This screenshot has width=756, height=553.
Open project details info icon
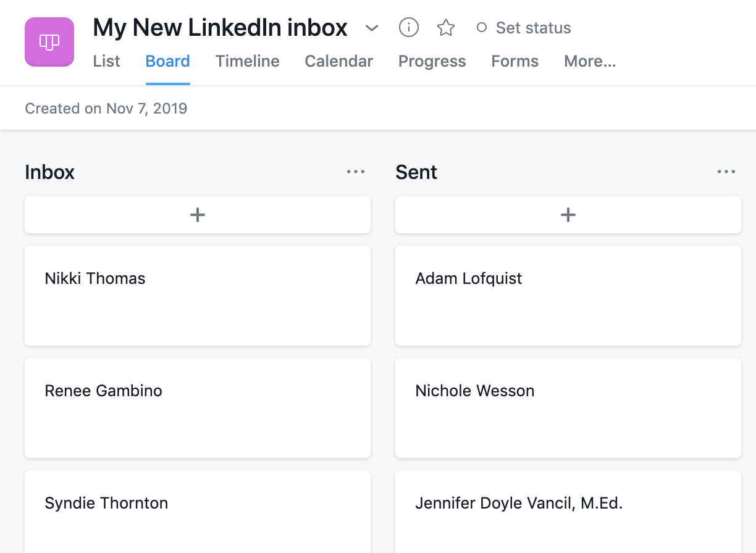point(409,27)
